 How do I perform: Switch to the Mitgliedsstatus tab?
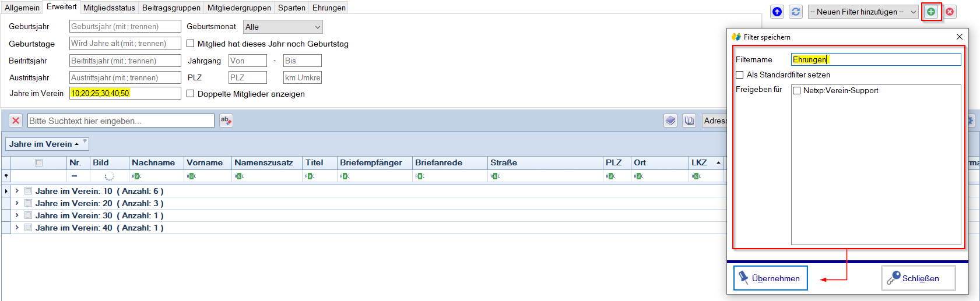click(109, 8)
